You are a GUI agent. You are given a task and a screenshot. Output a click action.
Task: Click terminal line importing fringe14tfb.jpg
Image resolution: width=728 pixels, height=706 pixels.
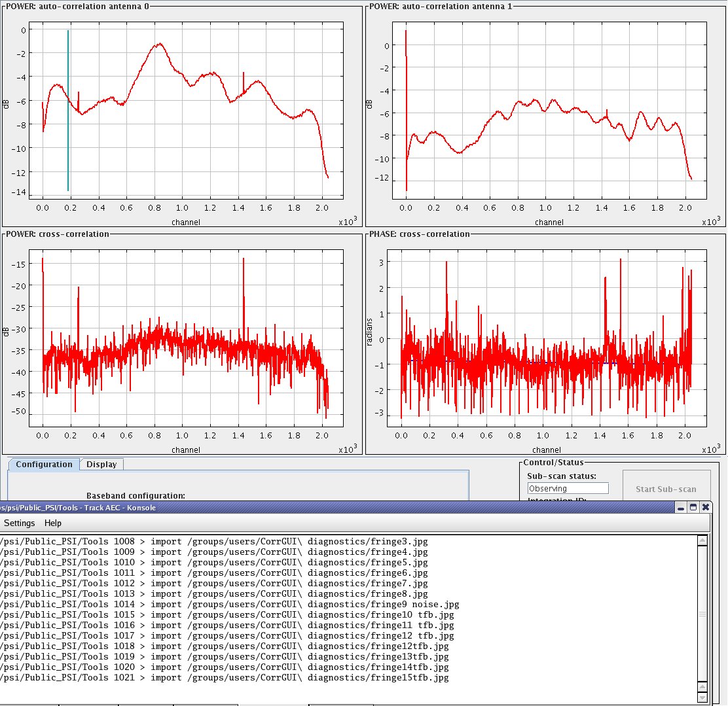(225, 667)
